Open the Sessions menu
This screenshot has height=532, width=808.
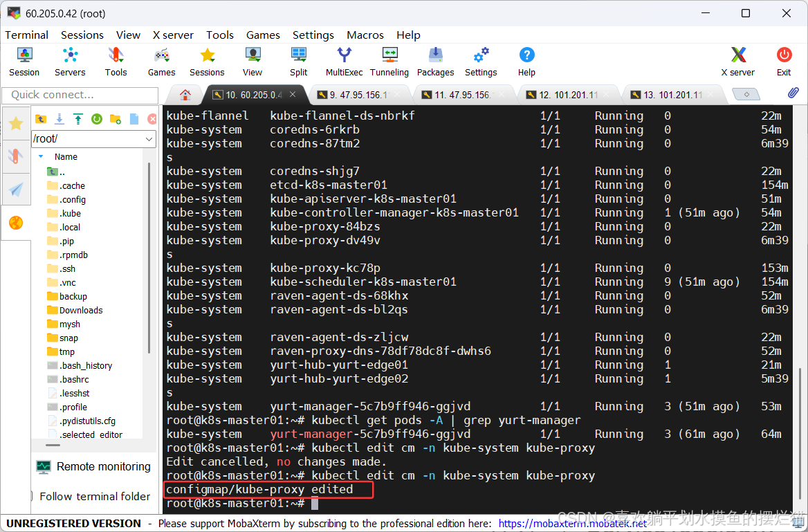pyautogui.click(x=82, y=35)
